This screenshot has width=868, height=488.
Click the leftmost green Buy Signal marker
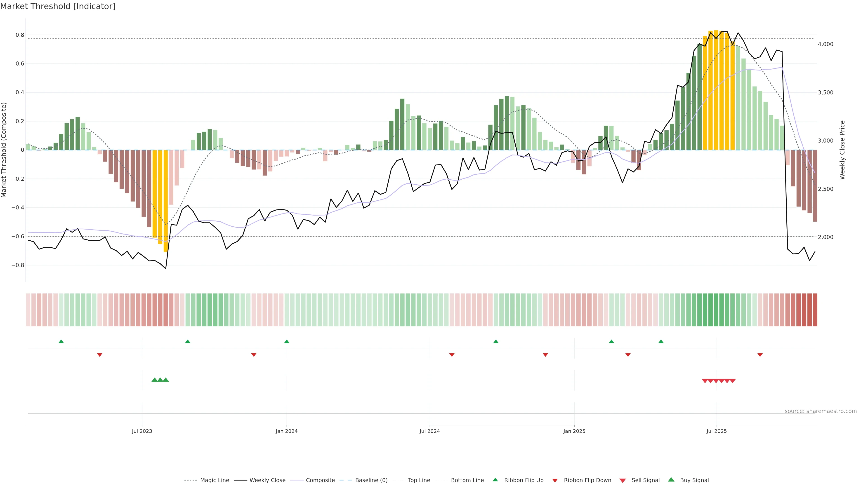click(x=154, y=380)
